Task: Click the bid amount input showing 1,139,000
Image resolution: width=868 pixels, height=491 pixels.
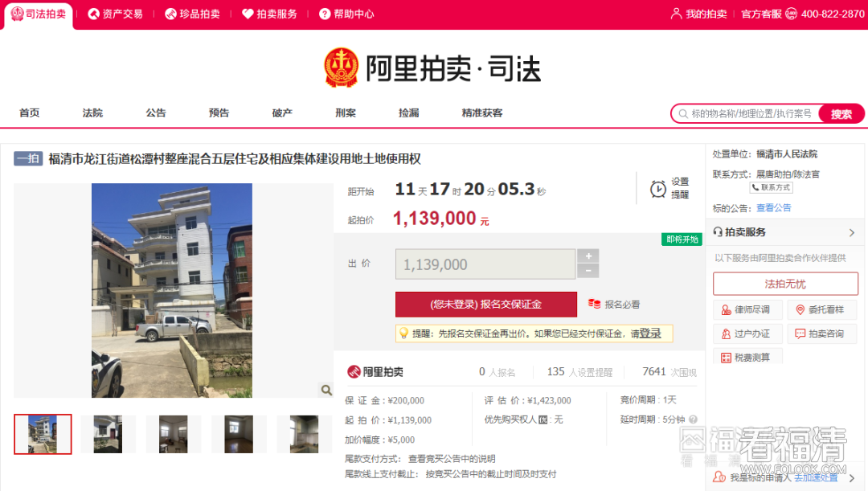Action: (x=485, y=264)
